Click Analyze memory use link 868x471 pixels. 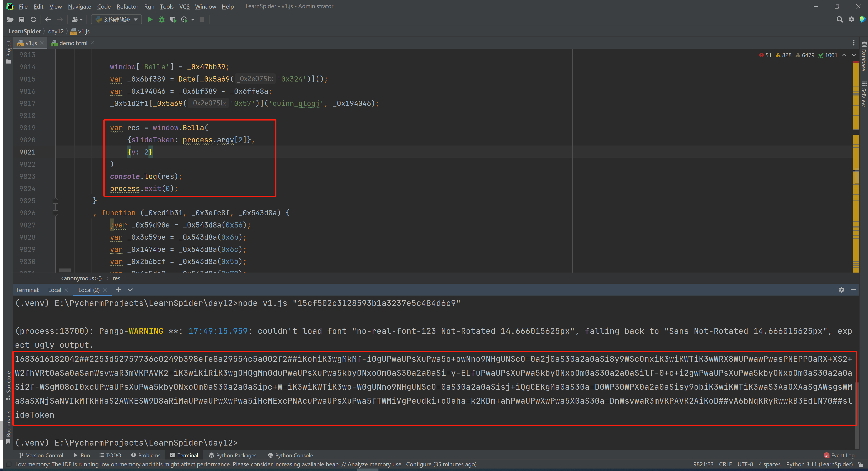[374, 464]
